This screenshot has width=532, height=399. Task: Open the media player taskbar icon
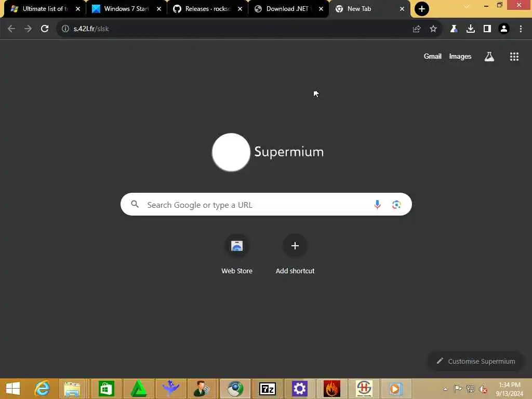tap(395, 389)
